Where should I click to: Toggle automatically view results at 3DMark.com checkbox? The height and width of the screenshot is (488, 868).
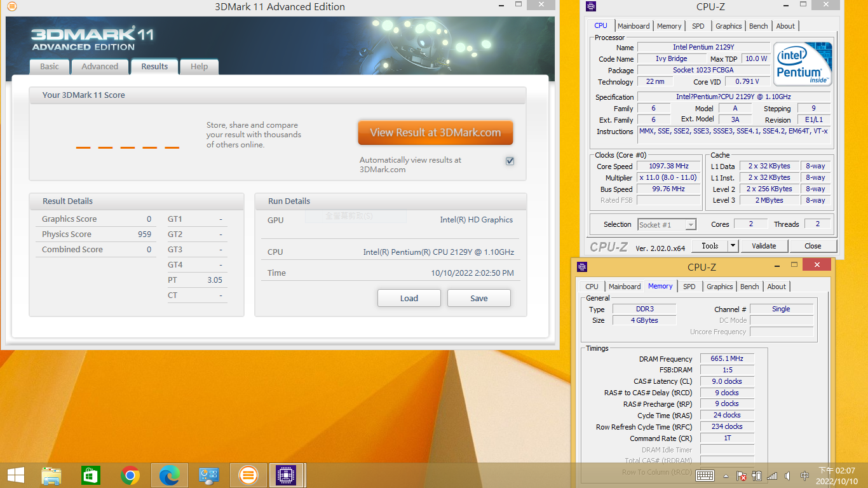[x=510, y=161]
